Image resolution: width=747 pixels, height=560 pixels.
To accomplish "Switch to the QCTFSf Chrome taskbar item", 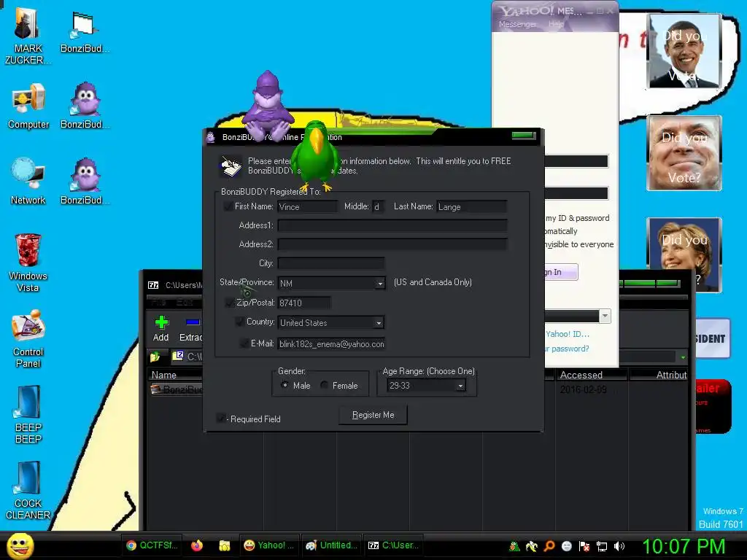I will (x=152, y=545).
